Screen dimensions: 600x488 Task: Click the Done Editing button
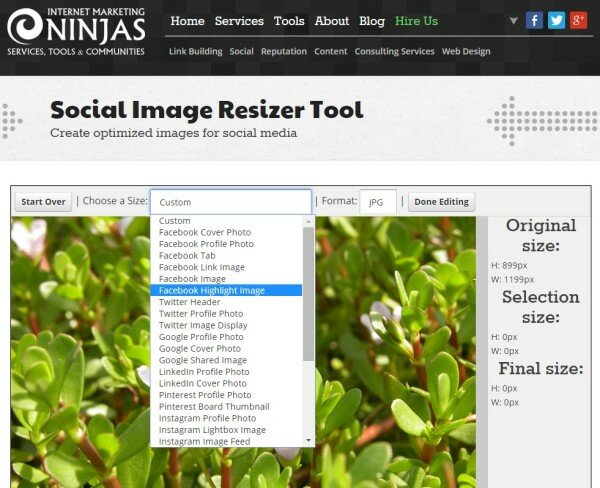point(442,202)
